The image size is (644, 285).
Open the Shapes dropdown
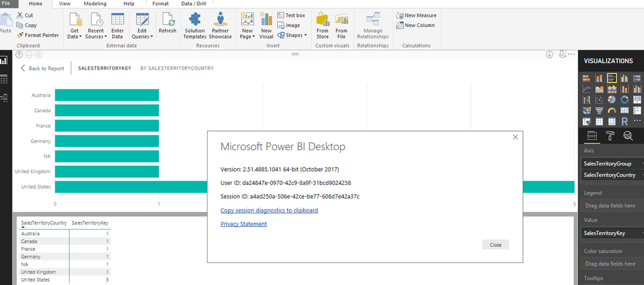click(292, 35)
